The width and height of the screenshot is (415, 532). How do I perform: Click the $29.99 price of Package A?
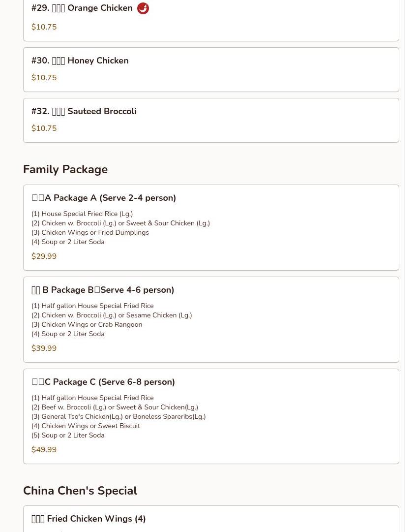pyautogui.click(x=44, y=256)
